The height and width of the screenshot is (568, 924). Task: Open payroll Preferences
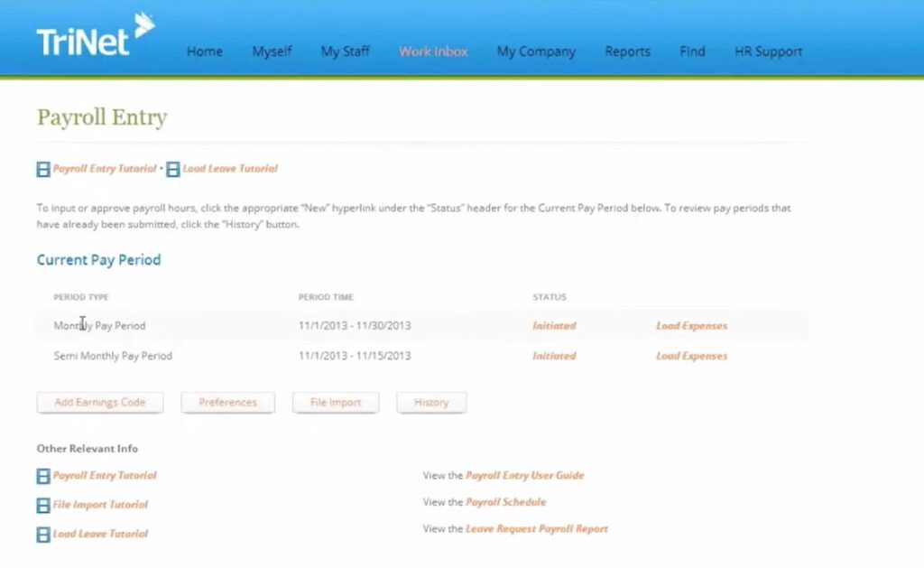tap(227, 402)
